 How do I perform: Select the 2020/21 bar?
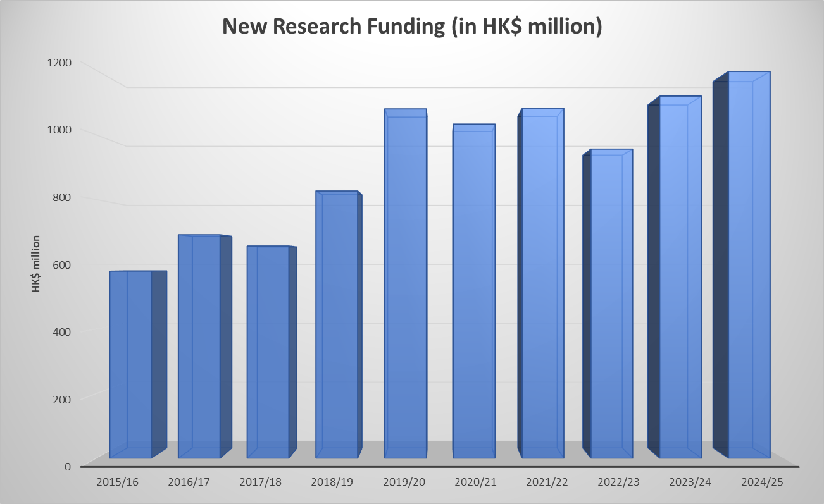(474, 291)
